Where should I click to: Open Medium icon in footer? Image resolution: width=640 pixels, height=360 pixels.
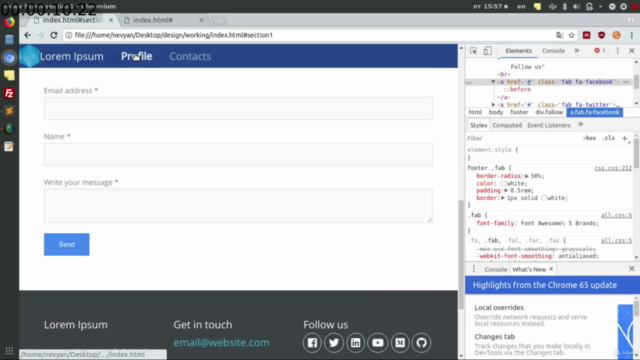point(400,343)
